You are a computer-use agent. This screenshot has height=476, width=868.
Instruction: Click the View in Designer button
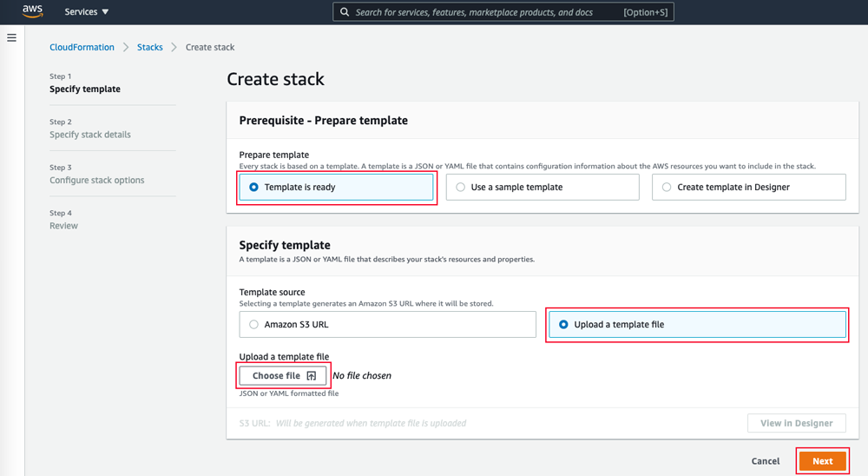tap(797, 423)
